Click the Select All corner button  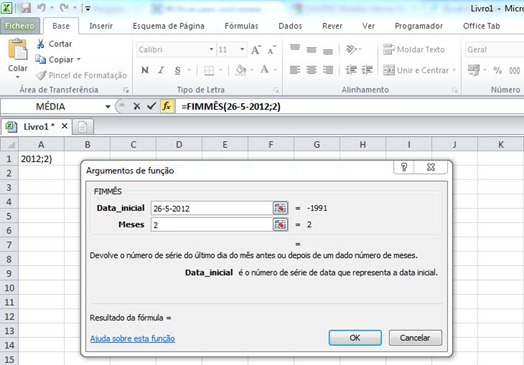9,144
